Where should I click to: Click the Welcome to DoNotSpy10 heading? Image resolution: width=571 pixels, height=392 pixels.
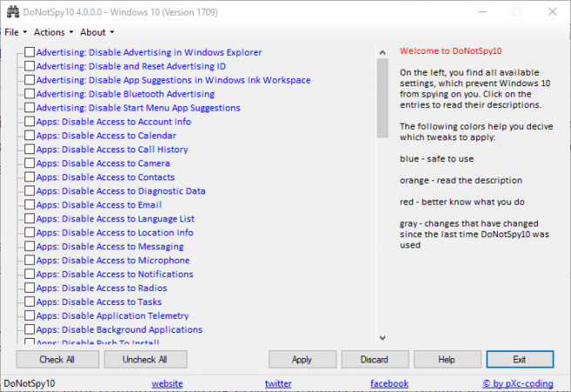451,51
